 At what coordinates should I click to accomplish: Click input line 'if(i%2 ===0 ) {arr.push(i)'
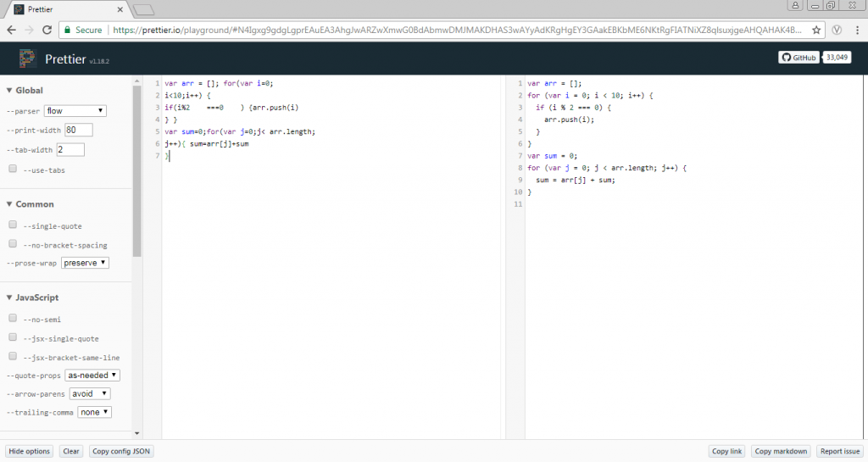click(231, 108)
